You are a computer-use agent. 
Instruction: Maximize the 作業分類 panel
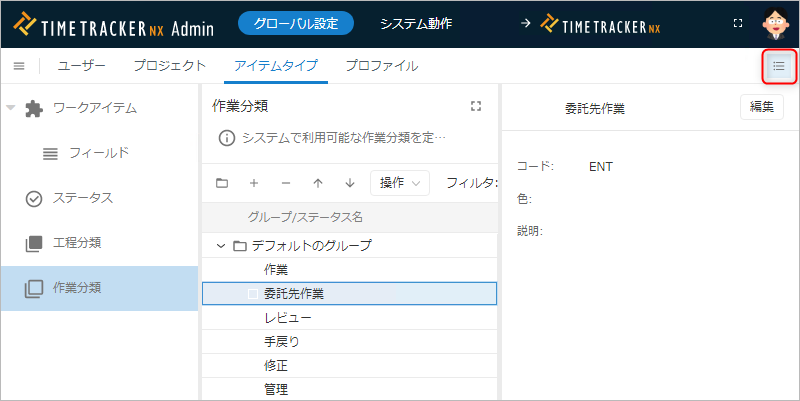tap(476, 106)
